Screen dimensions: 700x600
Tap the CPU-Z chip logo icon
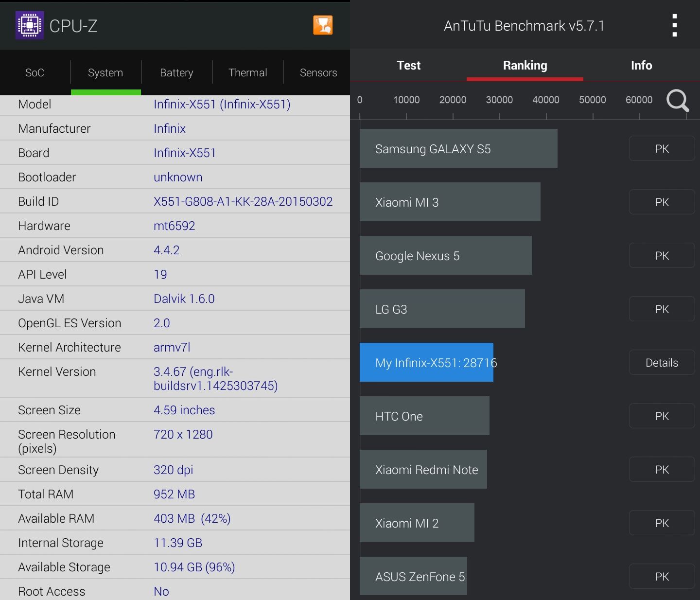point(30,25)
